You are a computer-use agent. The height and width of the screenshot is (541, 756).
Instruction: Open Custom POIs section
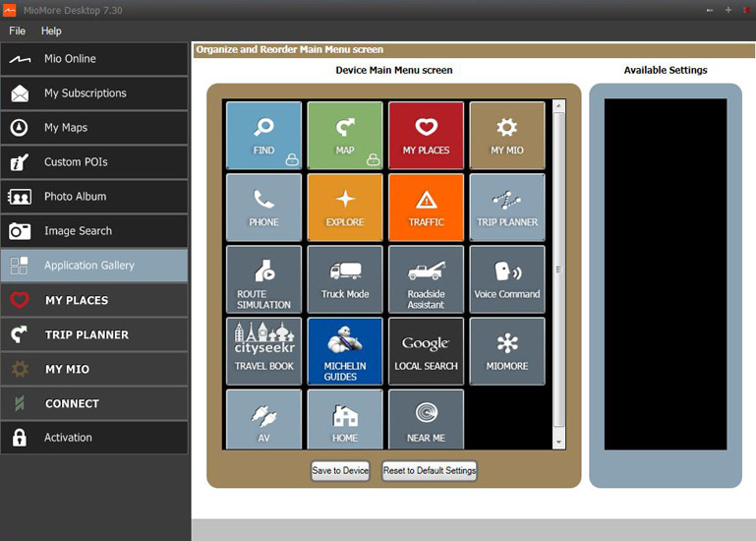point(94,162)
